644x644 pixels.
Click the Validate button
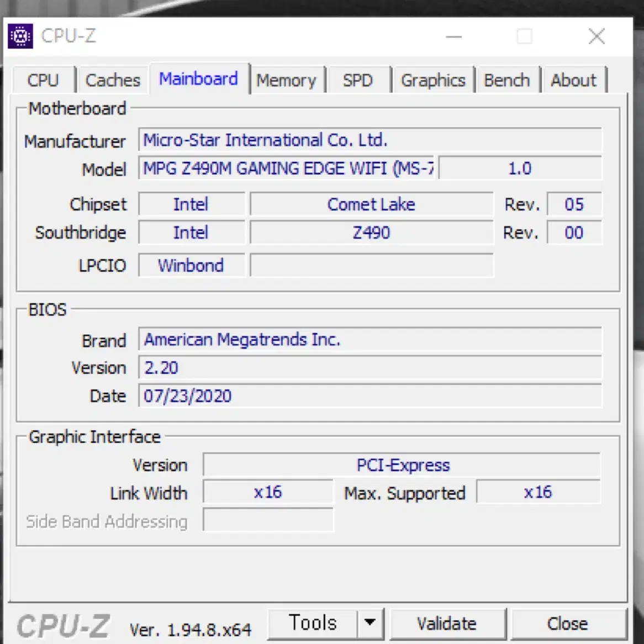447,624
